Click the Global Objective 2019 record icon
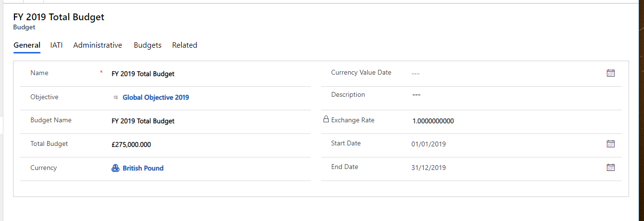Screen dimensions: 644x221 tap(115, 97)
